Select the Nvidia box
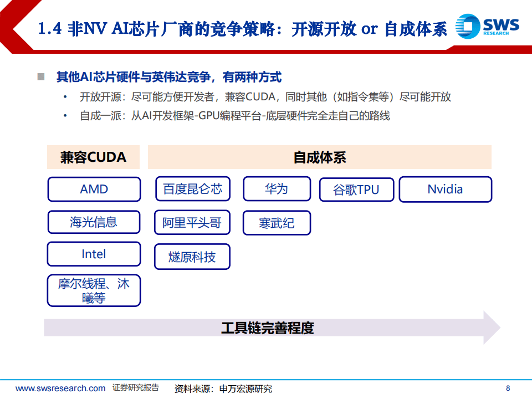532x399 pixels. 445,190
